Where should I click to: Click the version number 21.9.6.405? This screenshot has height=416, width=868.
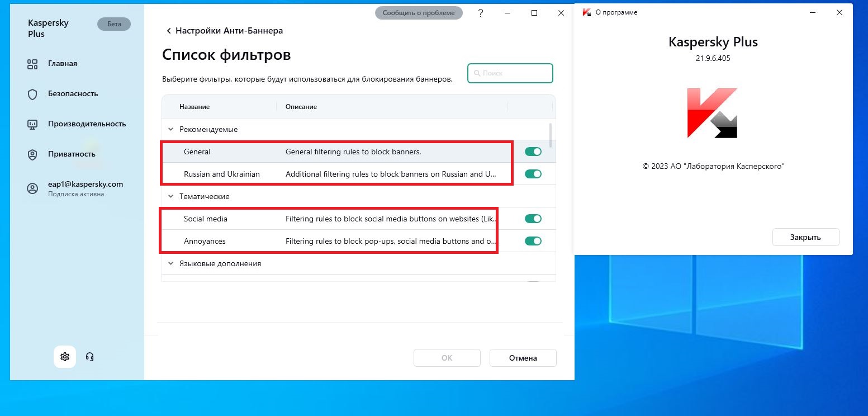[x=713, y=58]
